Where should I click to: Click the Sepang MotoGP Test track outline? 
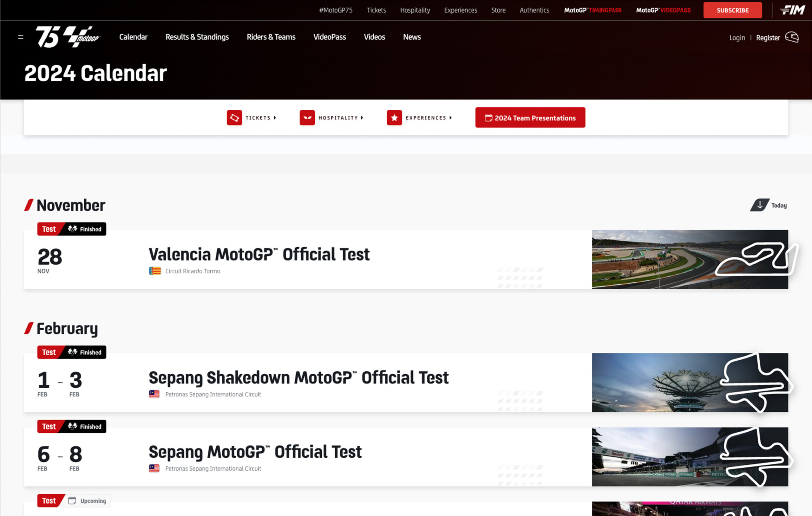(756, 457)
